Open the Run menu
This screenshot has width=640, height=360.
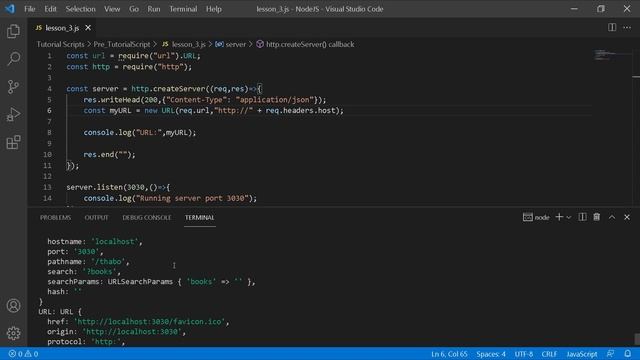click(154, 9)
